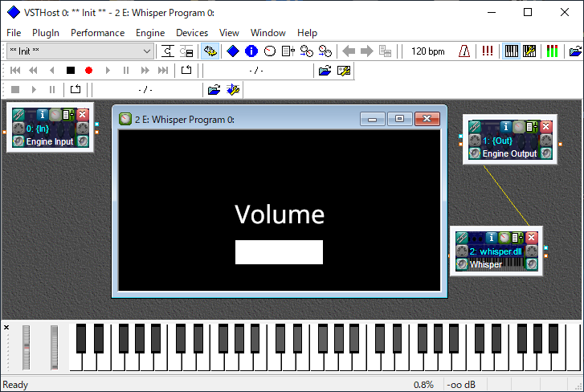Click the open folder icon at toolbar far right
This screenshot has height=392, width=584.
click(x=575, y=51)
